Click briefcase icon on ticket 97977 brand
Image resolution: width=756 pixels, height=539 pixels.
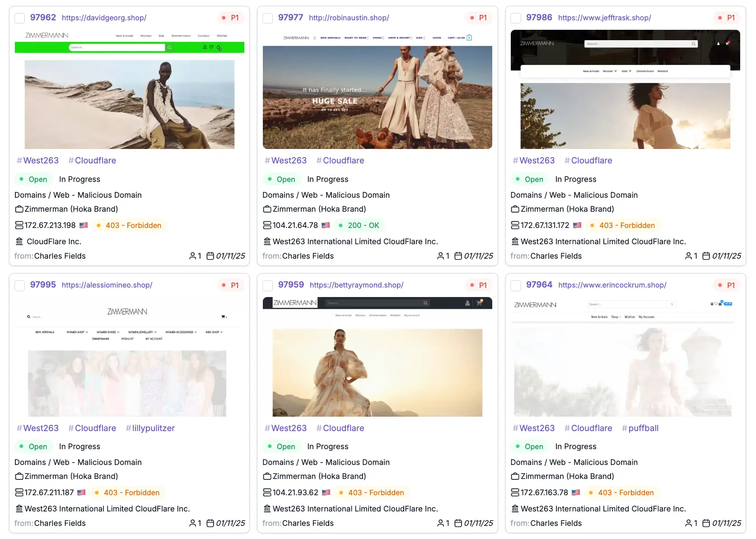267,209
